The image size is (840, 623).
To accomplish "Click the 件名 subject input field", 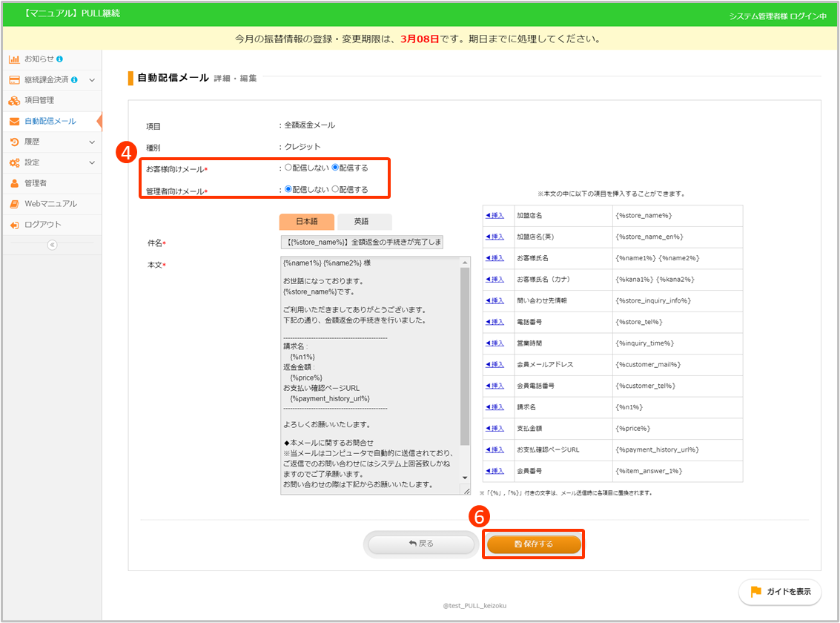I will tap(361, 243).
